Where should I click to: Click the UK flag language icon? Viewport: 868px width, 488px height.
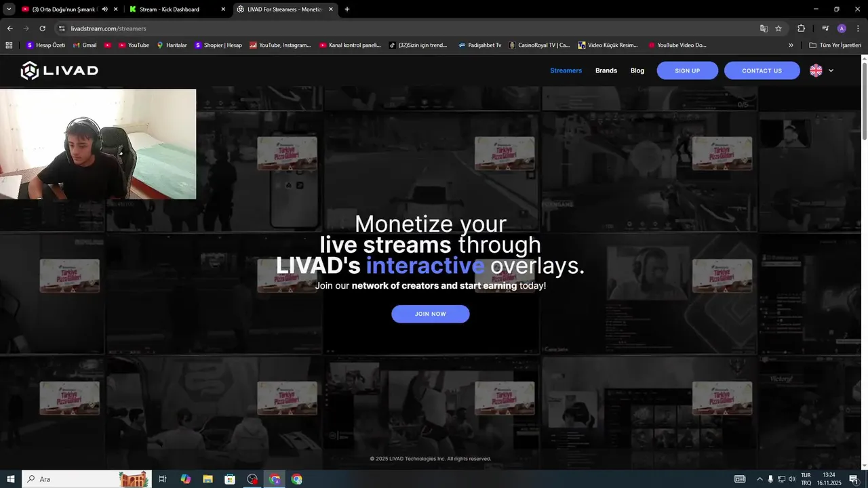point(816,70)
